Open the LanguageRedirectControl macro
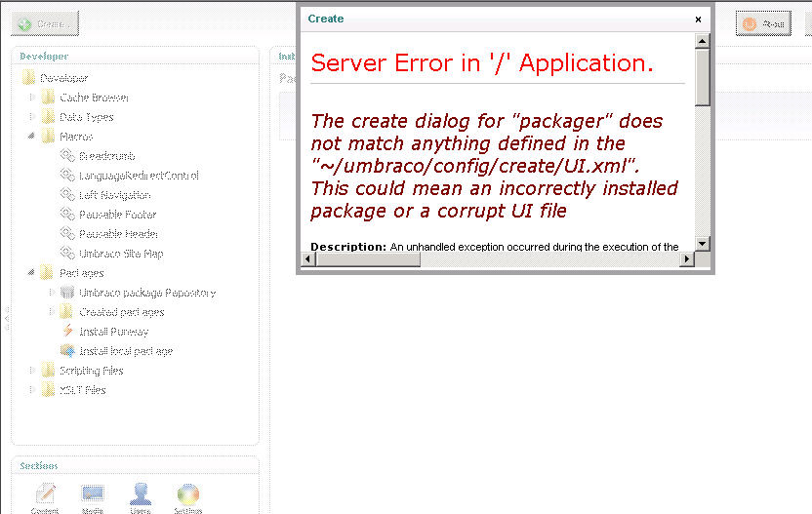Image resolution: width=812 pixels, height=514 pixels. (139, 176)
